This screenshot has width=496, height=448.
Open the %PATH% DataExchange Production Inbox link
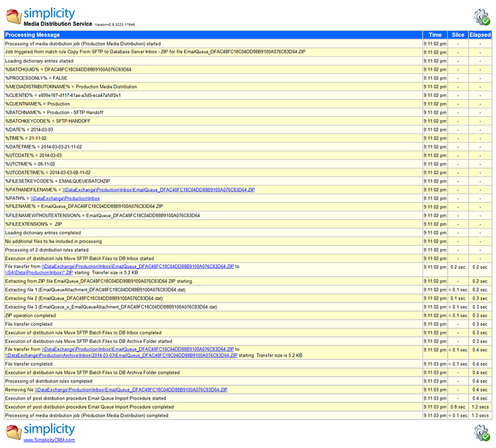tap(65, 198)
